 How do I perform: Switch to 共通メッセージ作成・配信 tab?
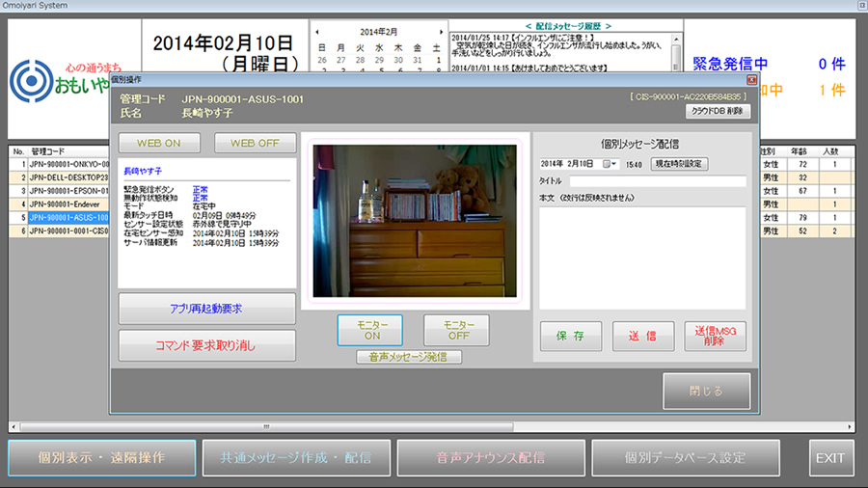294,458
